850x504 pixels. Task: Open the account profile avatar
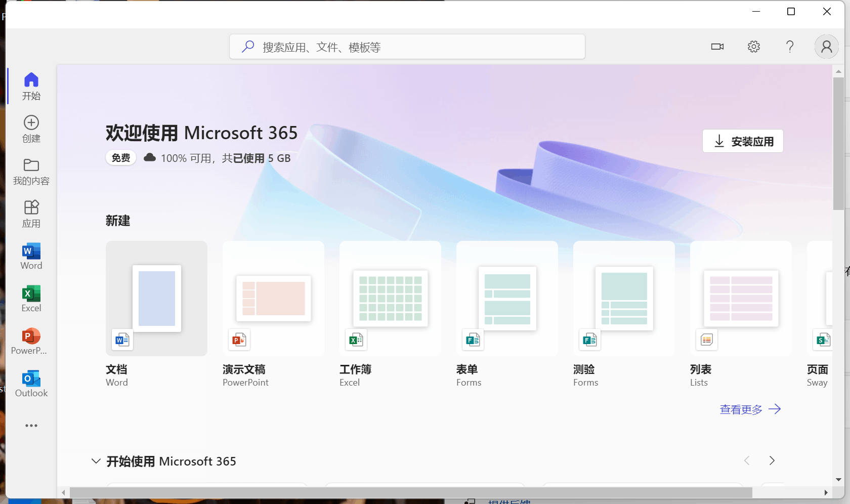pyautogui.click(x=827, y=47)
